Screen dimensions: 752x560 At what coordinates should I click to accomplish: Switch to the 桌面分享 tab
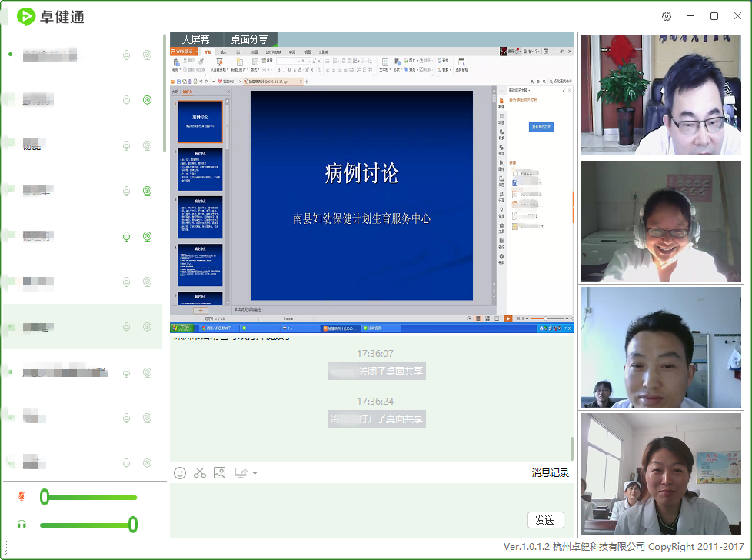pos(249,39)
